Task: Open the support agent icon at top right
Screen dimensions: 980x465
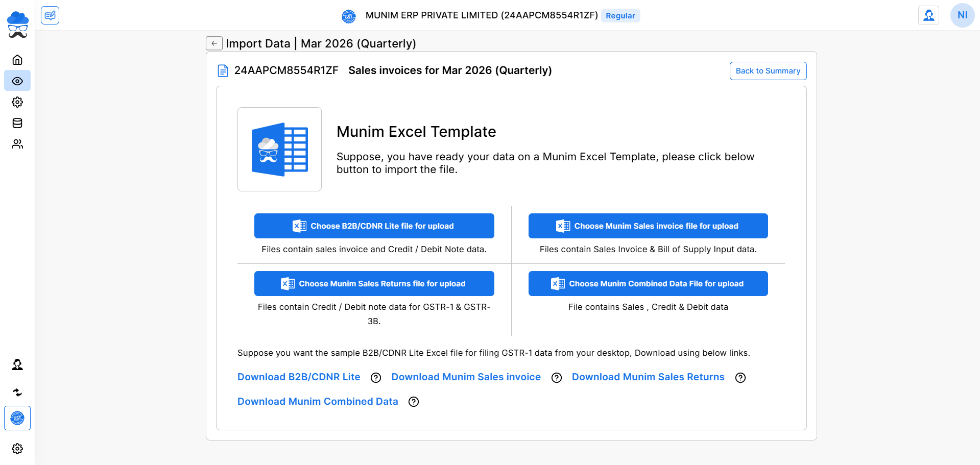Action: 928,15
